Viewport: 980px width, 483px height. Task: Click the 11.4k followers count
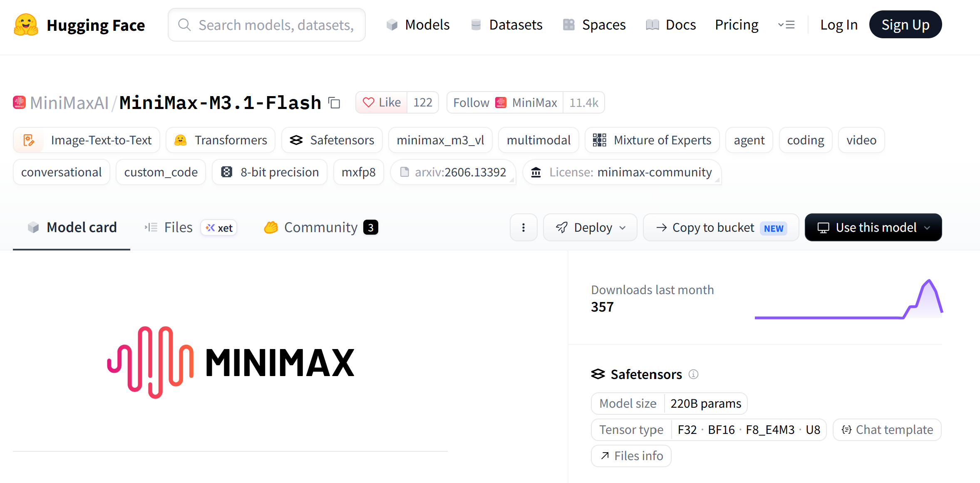(583, 102)
